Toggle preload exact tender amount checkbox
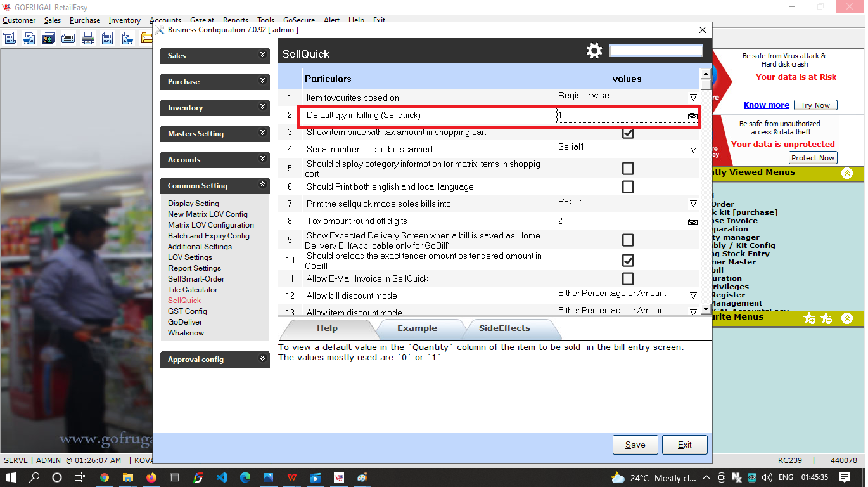Screen dimensions: 868x487 (628, 260)
